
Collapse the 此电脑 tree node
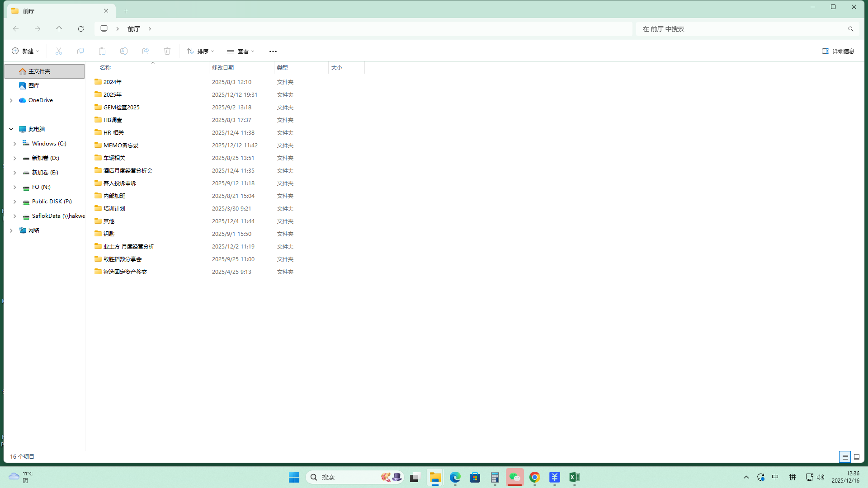tap(11, 129)
